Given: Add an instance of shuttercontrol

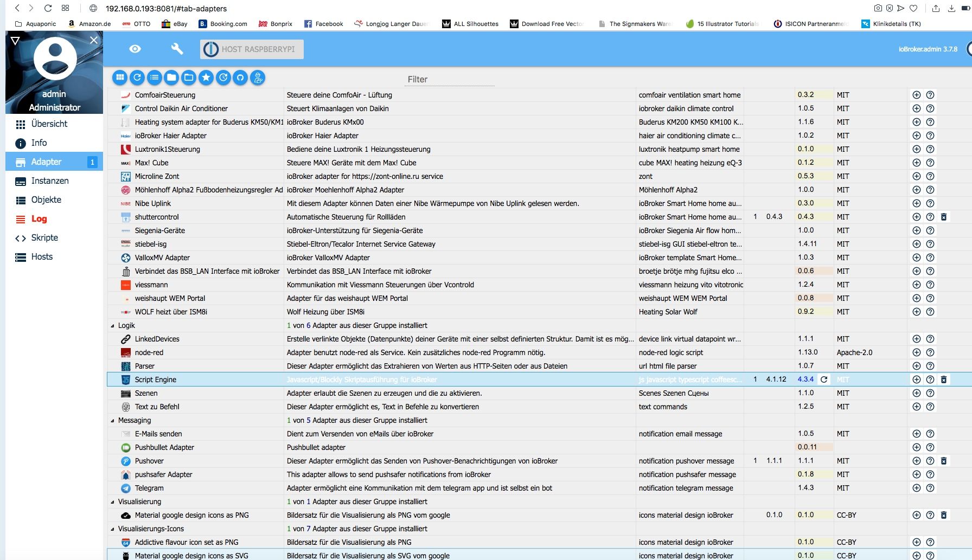Looking at the screenshot, I should coord(917,217).
